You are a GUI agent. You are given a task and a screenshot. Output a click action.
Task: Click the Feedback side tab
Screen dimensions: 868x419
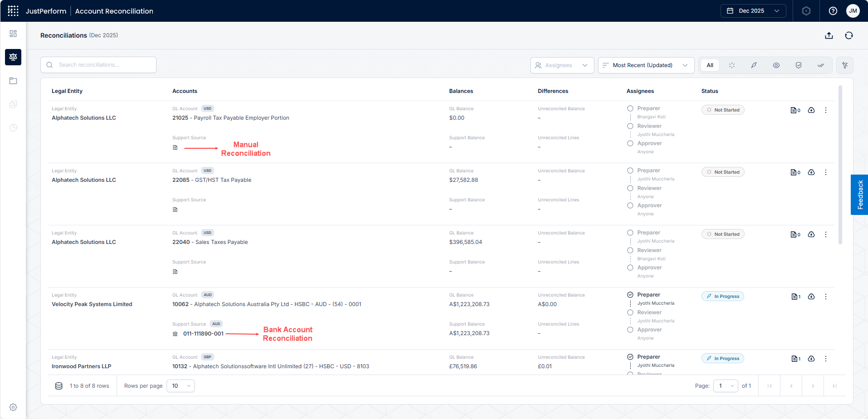[x=859, y=195]
